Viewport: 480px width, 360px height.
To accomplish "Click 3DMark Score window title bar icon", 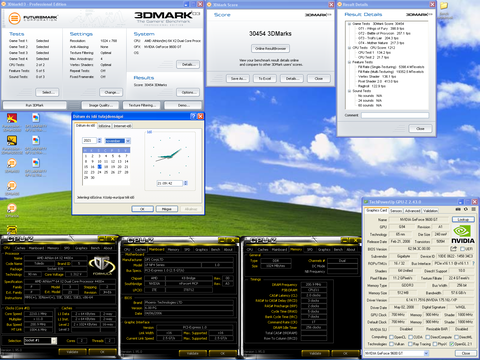I will click(x=209, y=5).
